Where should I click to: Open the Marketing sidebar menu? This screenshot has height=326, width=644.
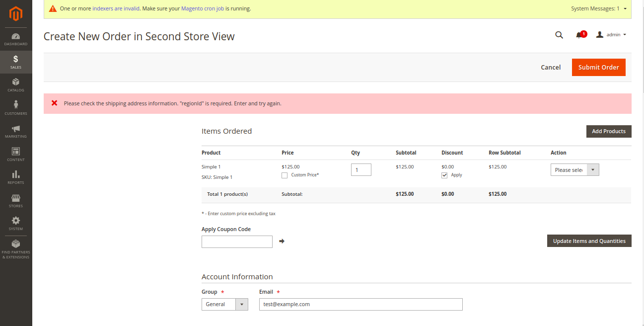coord(16,131)
